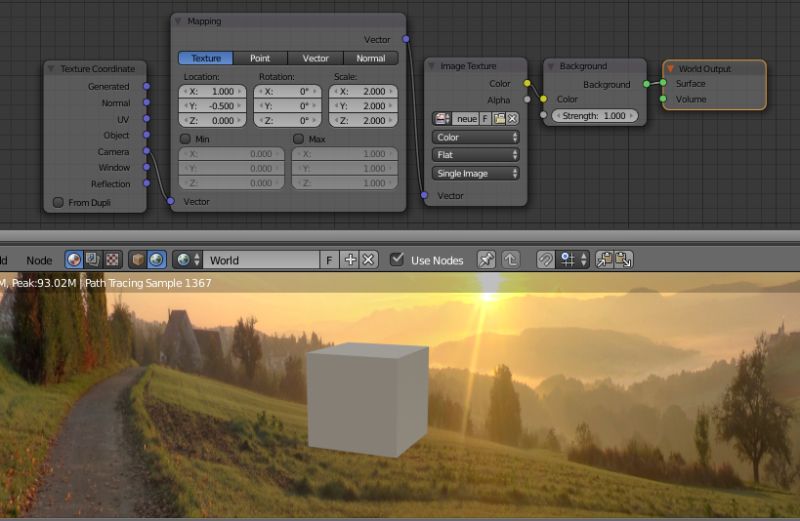Open the Node menu in header
800x521 pixels.
39,260
